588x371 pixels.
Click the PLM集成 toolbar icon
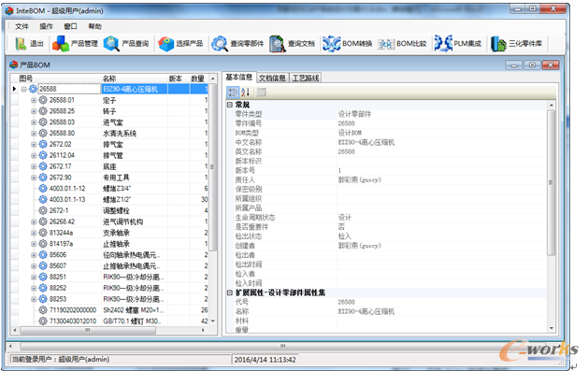(443, 44)
